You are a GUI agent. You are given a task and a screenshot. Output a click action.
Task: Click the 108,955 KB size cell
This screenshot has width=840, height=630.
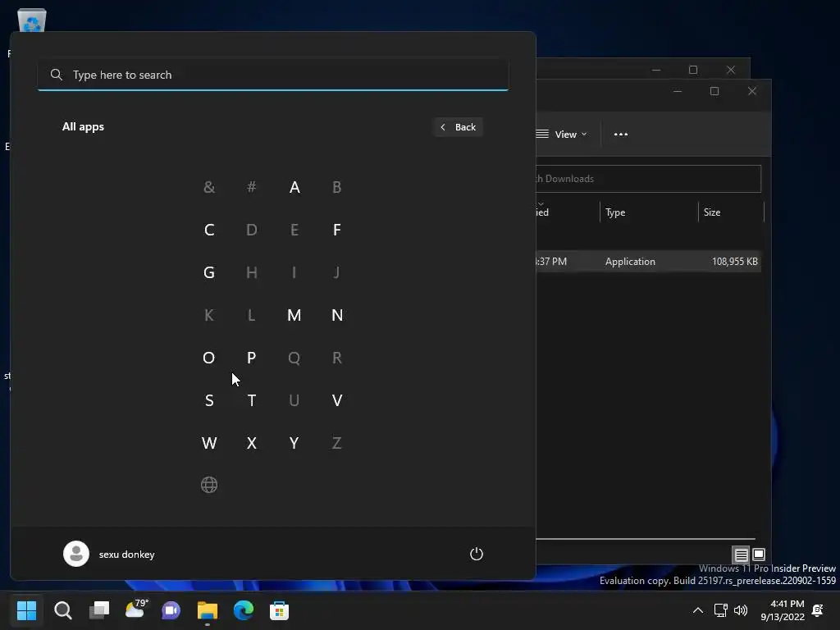pos(734,262)
